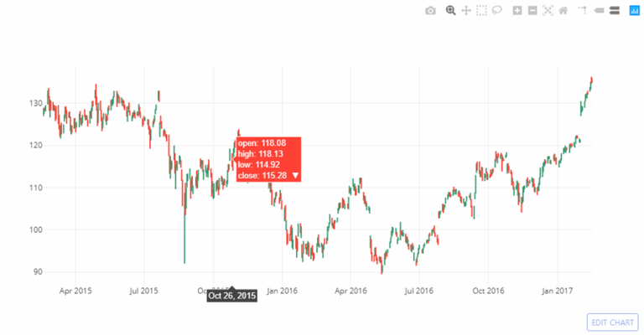Zoom out with the minus icon
This screenshot has height=335, width=644.
click(532, 11)
